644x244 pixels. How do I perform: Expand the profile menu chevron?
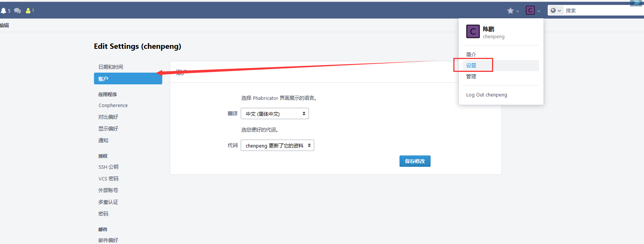pyautogui.click(x=539, y=11)
